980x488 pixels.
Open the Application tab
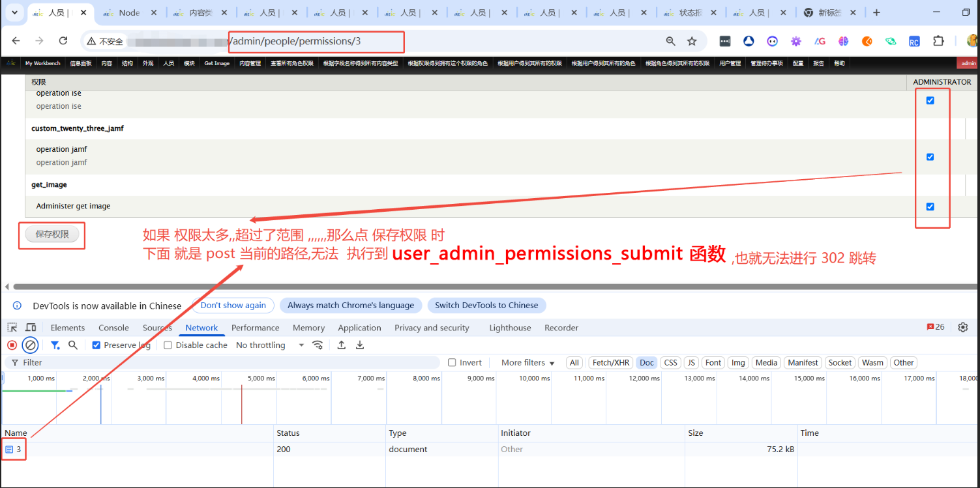click(x=359, y=328)
